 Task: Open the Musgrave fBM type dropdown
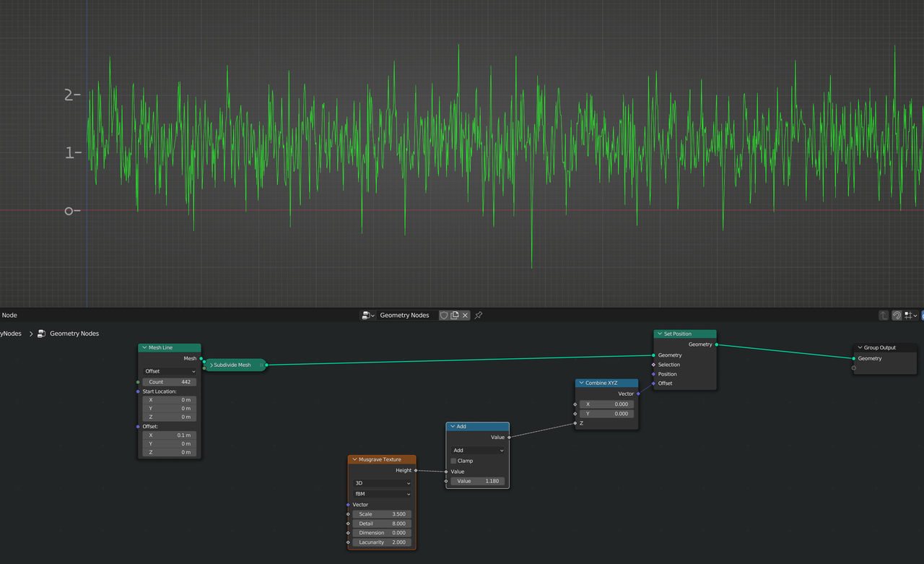pyautogui.click(x=382, y=494)
